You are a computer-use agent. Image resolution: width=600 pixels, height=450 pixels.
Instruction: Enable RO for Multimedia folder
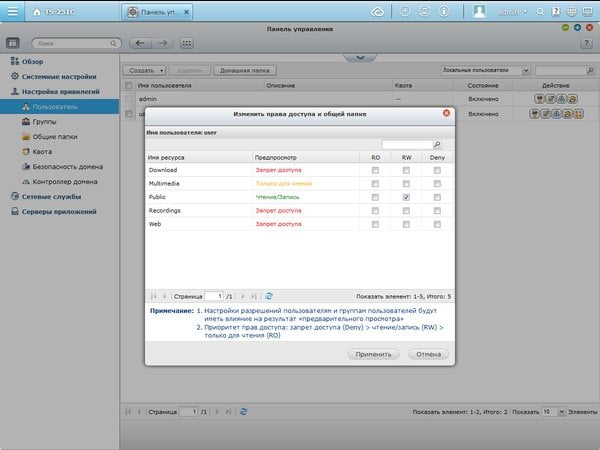click(375, 184)
